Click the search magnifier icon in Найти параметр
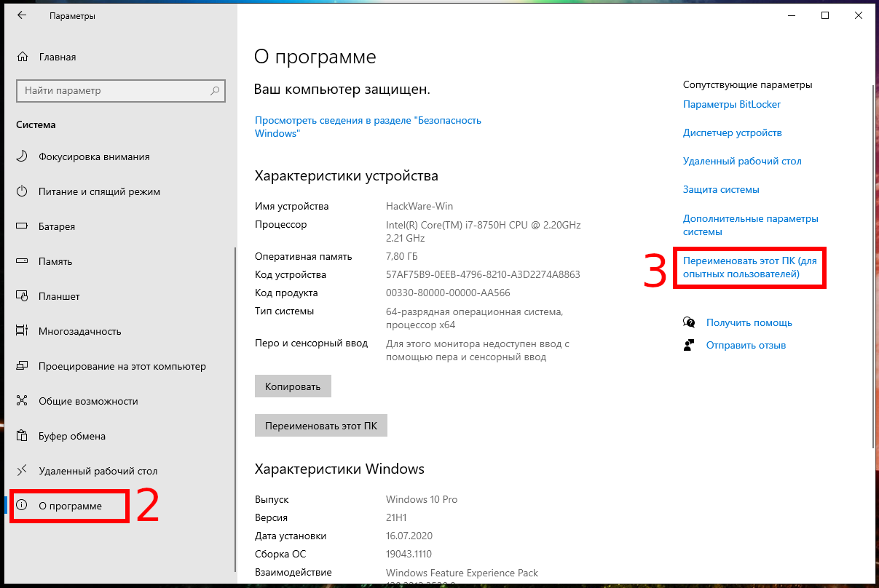This screenshot has height=588, width=879. click(215, 91)
